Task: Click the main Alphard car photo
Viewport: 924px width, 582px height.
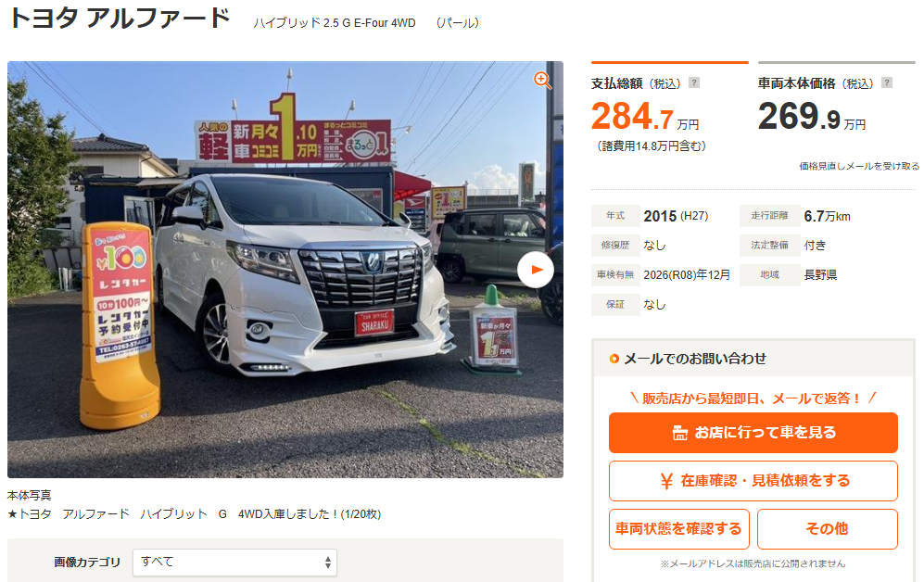Action: [x=285, y=269]
